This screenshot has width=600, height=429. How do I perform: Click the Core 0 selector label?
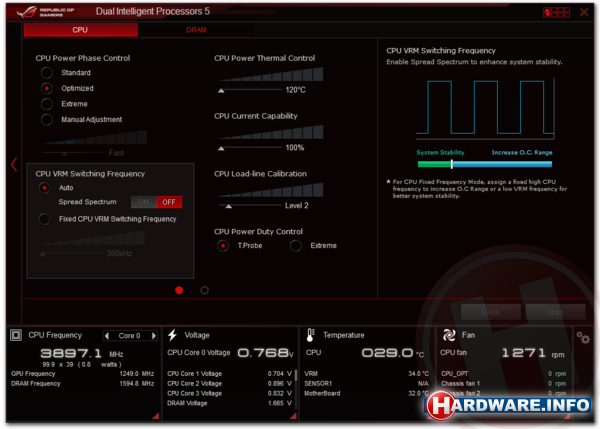(x=129, y=336)
